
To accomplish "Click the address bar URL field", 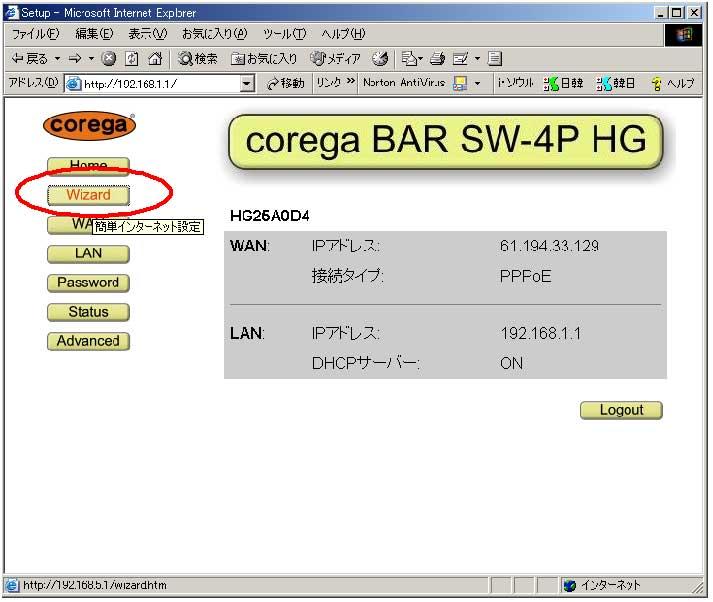I will 160,84.
